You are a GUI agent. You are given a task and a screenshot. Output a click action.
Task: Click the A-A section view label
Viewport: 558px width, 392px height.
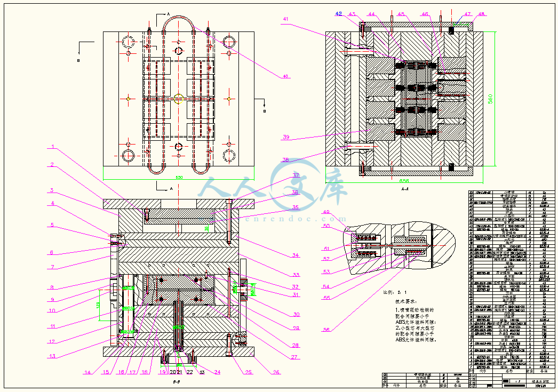pyautogui.click(x=404, y=189)
